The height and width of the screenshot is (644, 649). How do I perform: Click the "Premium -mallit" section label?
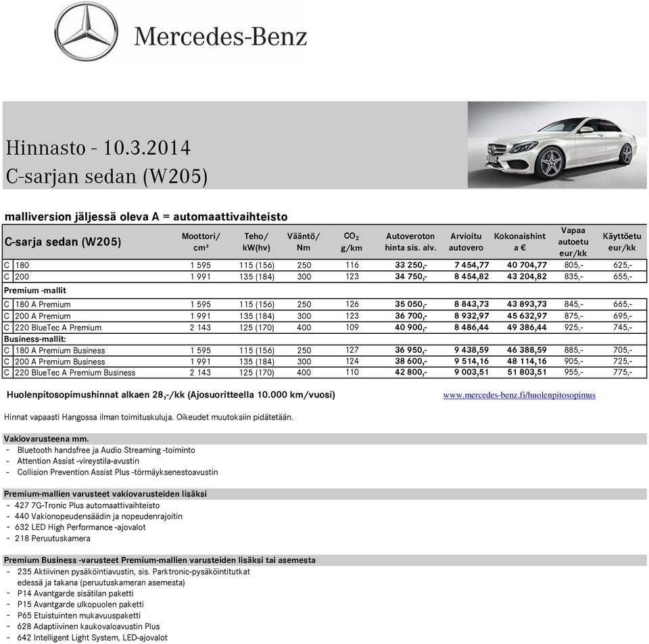[35, 291]
